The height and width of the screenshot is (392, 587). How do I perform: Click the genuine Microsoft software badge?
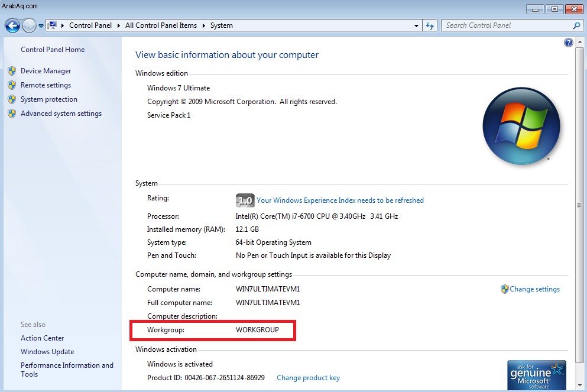[537, 375]
